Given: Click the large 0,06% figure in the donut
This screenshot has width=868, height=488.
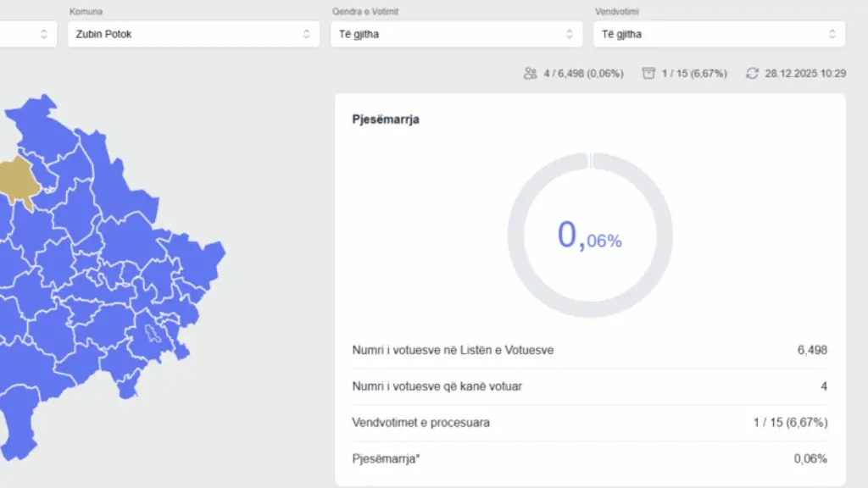Looking at the screenshot, I should (589, 236).
